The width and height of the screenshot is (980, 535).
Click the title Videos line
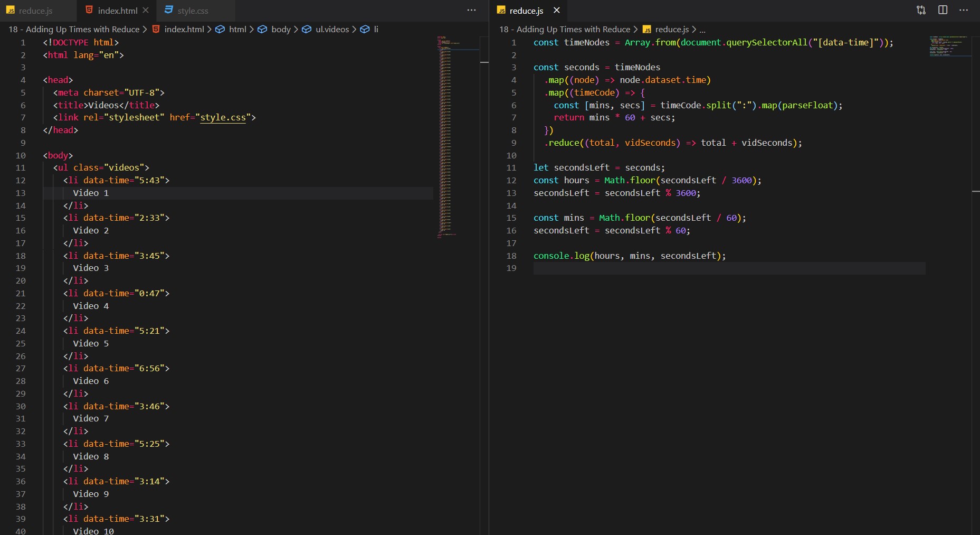click(x=106, y=105)
